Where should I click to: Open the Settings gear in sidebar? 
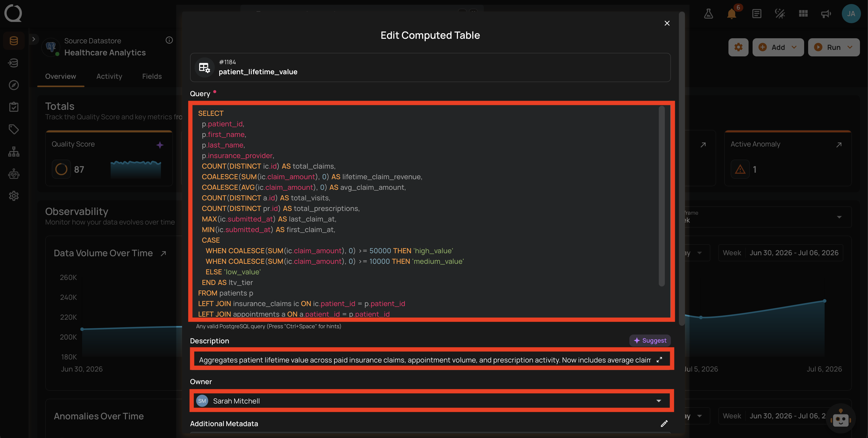[x=14, y=196]
